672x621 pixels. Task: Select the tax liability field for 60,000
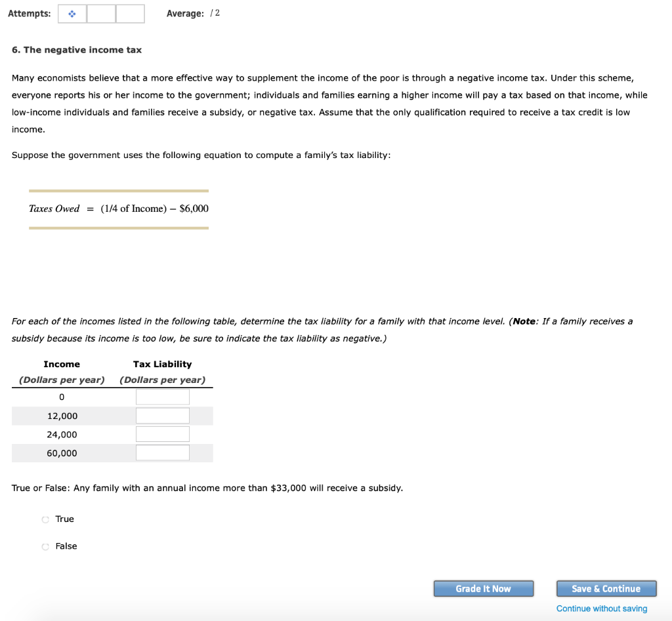point(162,452)
